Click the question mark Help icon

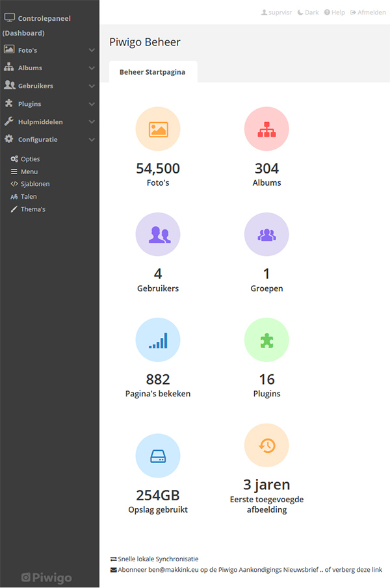click(x=327, y=12)
